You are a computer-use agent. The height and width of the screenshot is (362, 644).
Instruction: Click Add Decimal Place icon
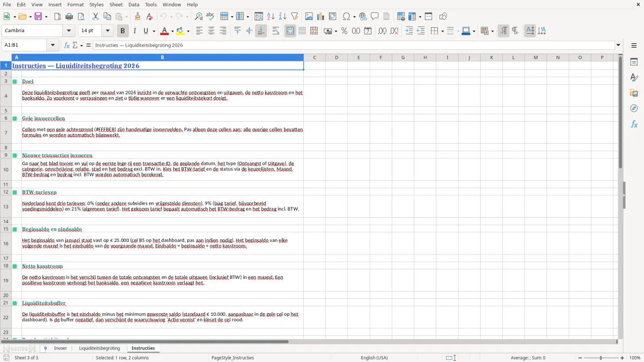[x=382, y=31]
